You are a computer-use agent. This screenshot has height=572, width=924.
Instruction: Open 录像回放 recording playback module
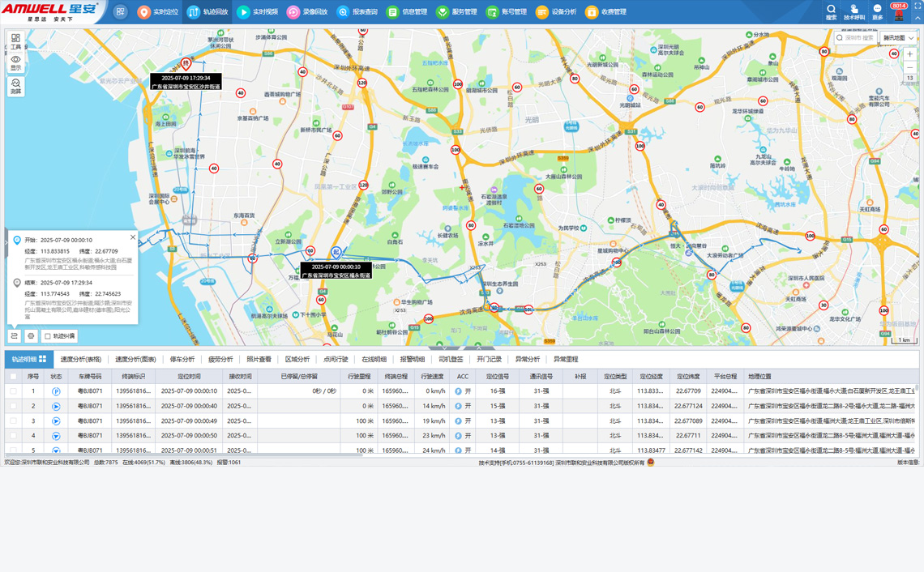[x=306, y=12]
